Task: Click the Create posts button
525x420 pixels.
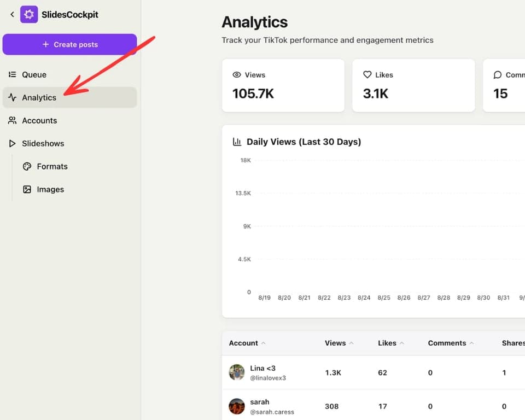Action: pos(69,44)
